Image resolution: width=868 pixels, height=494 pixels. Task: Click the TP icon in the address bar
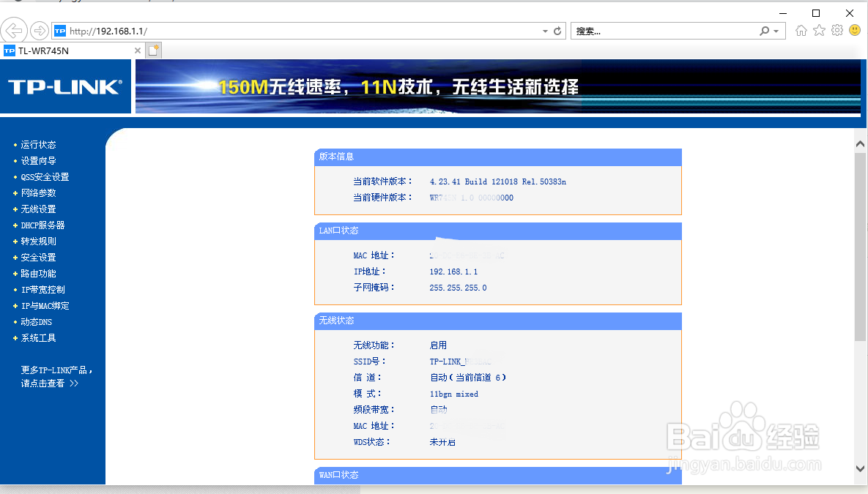60,31
